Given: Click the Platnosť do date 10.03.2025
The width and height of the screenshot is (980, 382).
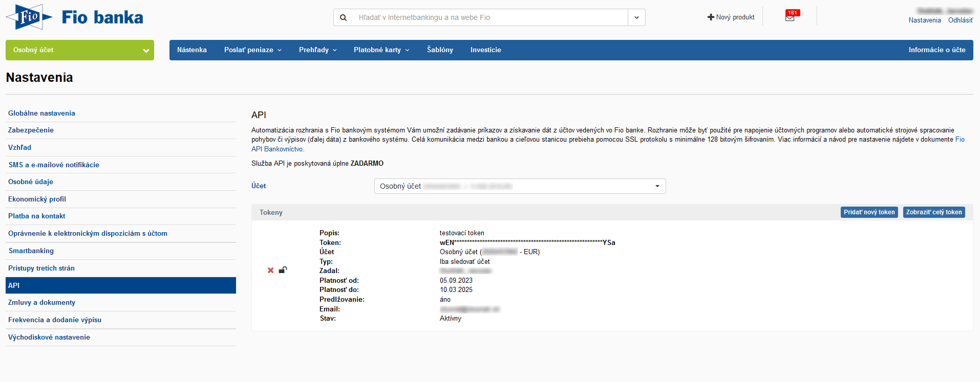Looking at the screenshot, I should pyautogui.click(x=456, y=290).
